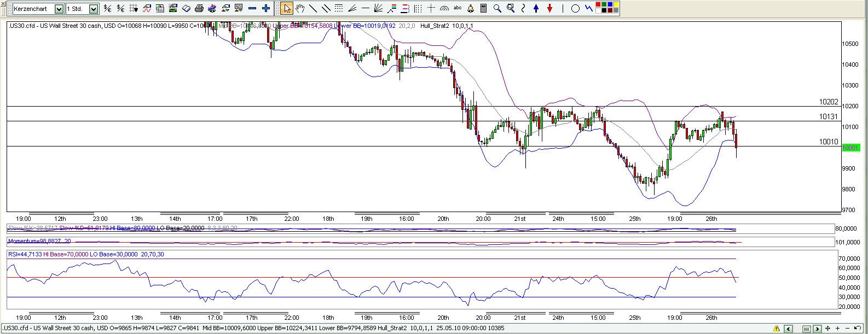Pick the black color swatch
This screenshot has width=868, height=334.
pyautogui.click(x=604, y=10)
